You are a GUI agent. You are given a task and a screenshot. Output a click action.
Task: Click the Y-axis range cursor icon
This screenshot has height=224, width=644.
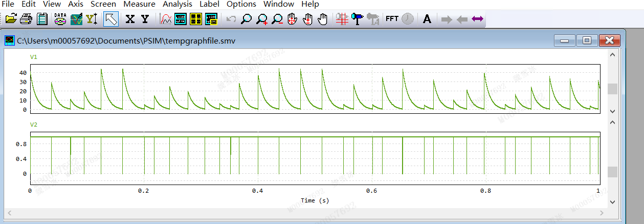point(92,19)
